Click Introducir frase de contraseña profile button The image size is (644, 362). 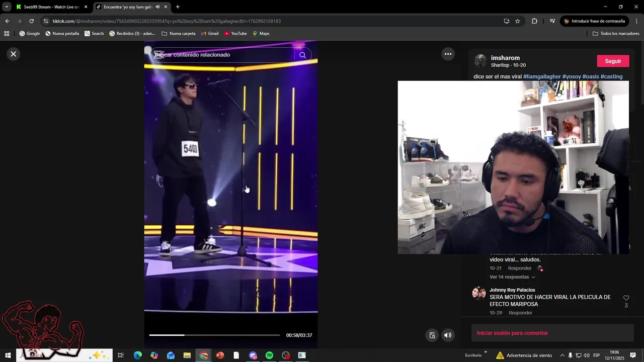pyautogui.click(x=594, y=21)
